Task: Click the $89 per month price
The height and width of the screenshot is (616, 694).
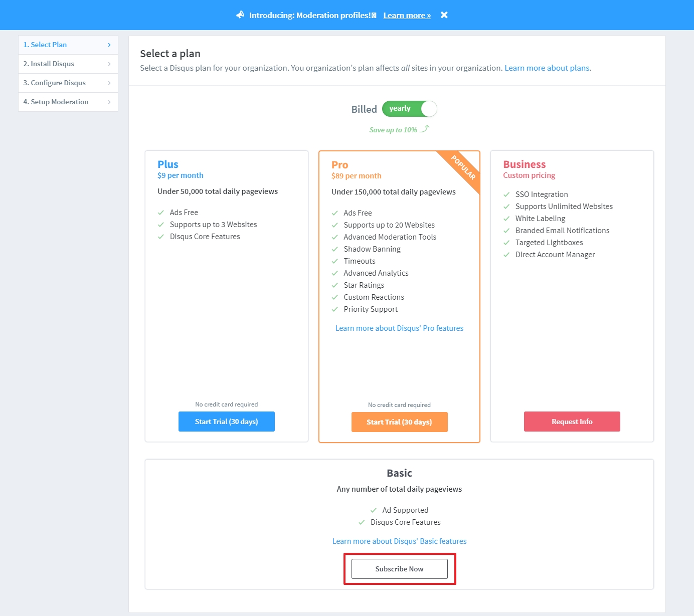Action: point(357,176)
